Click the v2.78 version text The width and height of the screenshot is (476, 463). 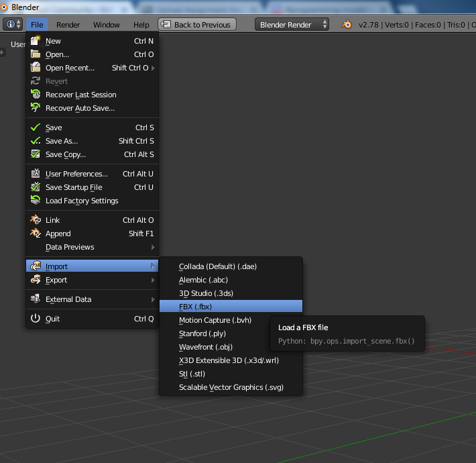tap(368, 25)
